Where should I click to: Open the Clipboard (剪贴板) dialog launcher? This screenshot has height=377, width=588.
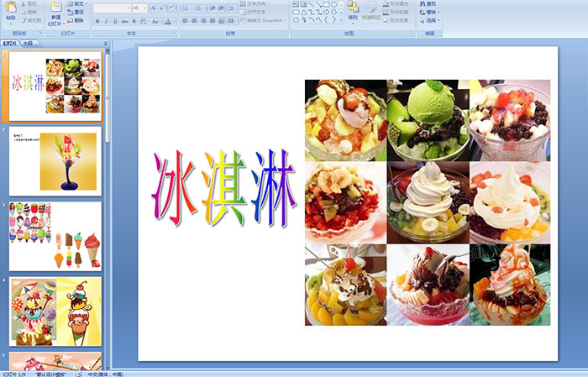[x=41, y=34]
